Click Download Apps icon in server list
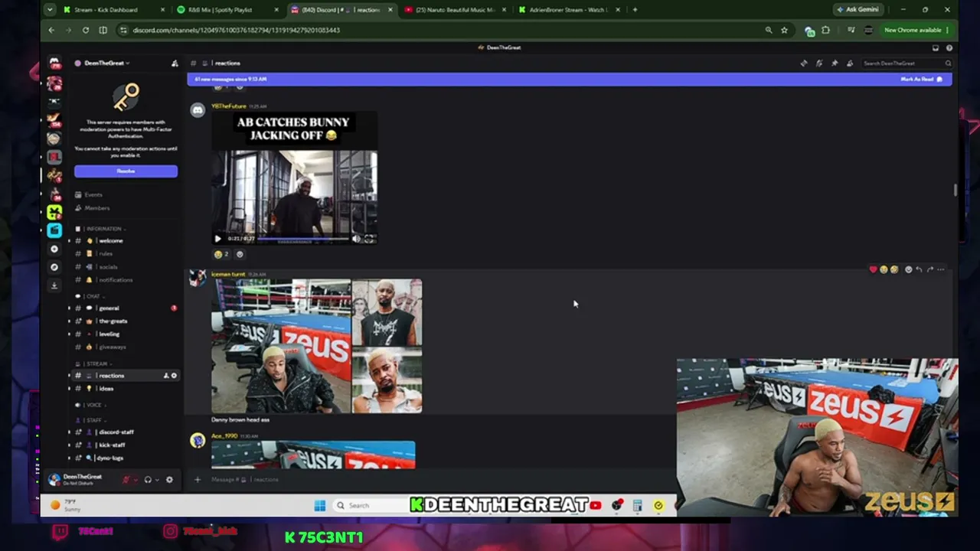Screen dimensions: 980x551 point(54,285)
